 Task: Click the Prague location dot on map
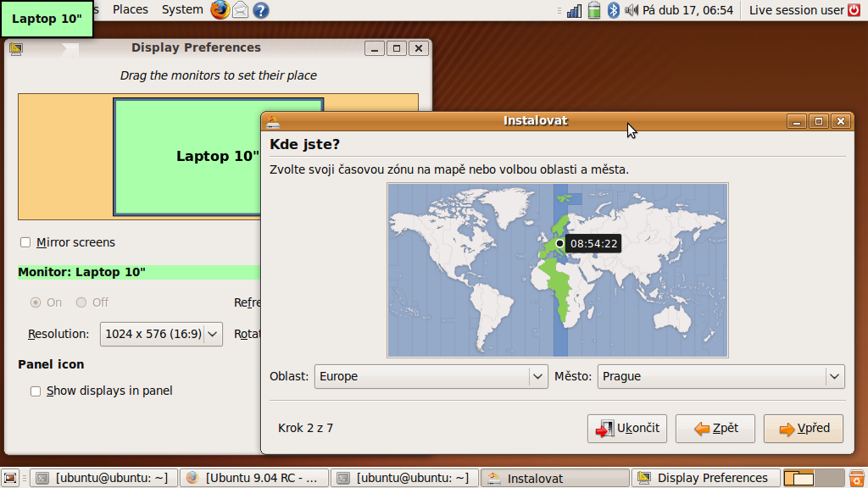pyautogui.click(x=559, y=243)
